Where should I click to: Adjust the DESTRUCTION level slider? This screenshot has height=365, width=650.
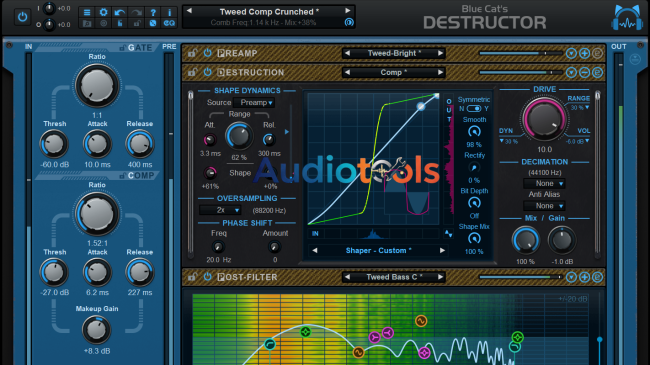point(520,73)
